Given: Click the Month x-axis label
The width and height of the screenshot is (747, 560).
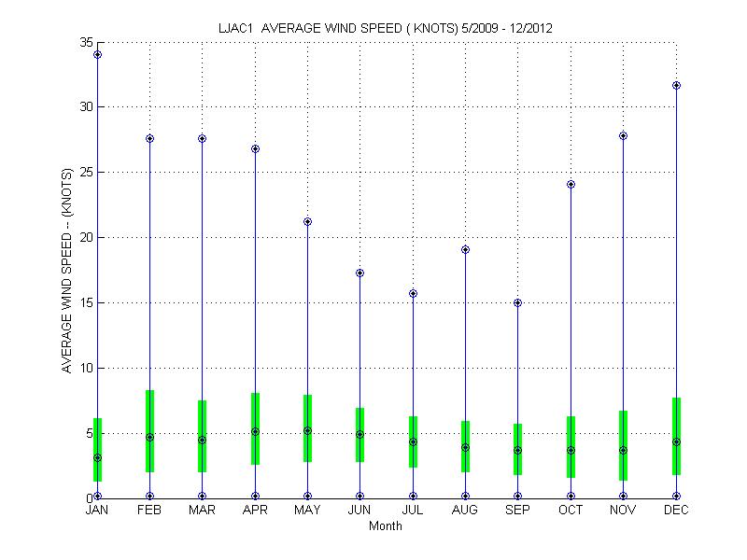Looking at the screenshot, I should point(385,526).
